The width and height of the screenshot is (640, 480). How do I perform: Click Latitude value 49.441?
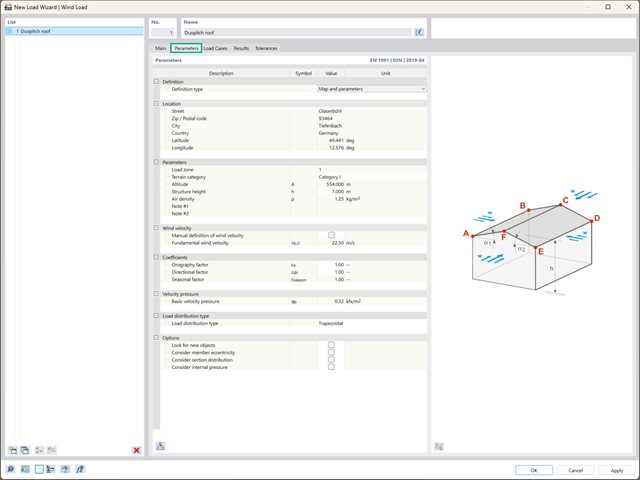331,140
